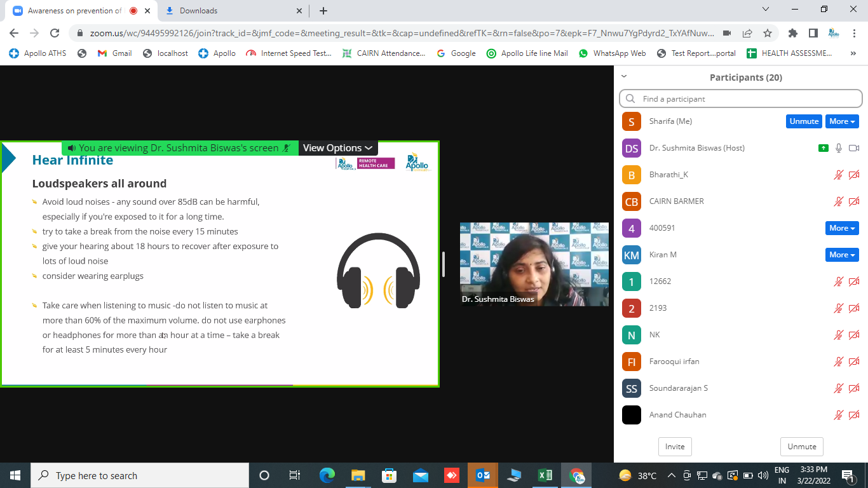Open the View Options dropdown
This screenshot has height=488, width=868.
[x=337, y=148]
